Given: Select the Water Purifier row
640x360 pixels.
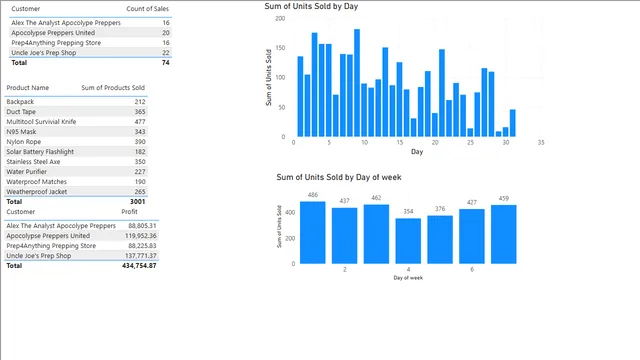Looking at the screenshot, I should click(x=76, y=171).
